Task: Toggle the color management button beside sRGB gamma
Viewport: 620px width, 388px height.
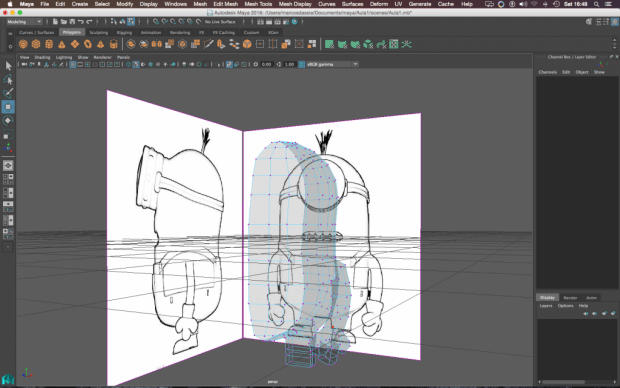Action: [x=301, y=64]
